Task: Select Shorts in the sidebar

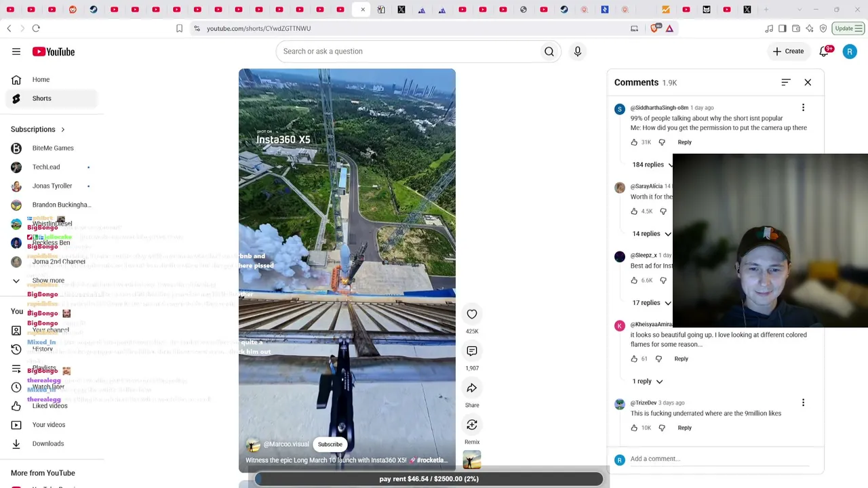Action: coord(52,98)
